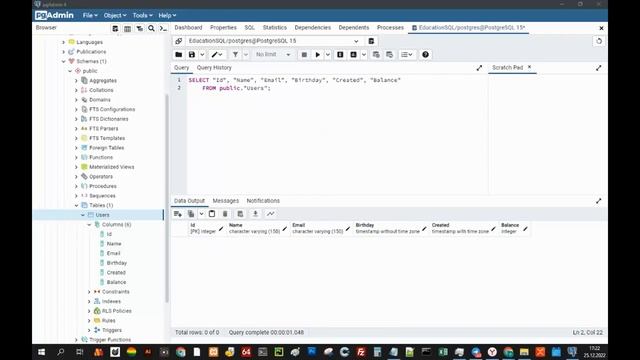This screenshot has width=640, height=360.
Task: Open execute options dropdown arrow
Action: click(x=327, y=55)
